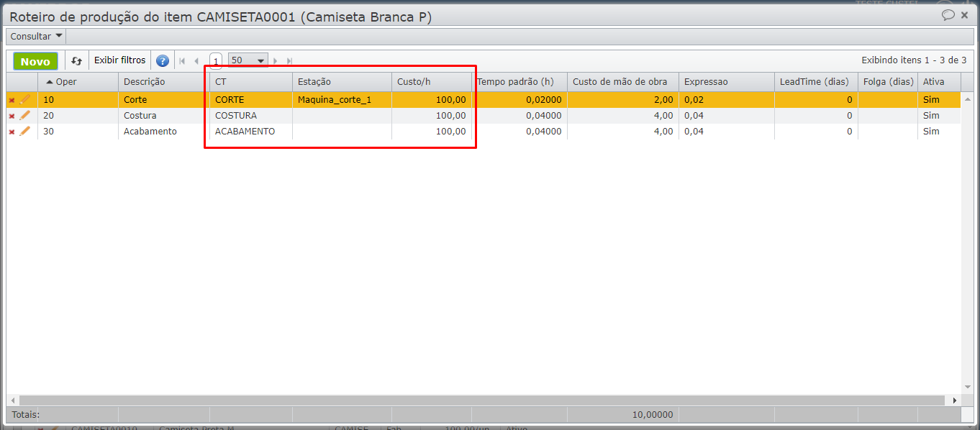Click the COSTURA work center cell
980x430 pixels.
click(251, 116)
